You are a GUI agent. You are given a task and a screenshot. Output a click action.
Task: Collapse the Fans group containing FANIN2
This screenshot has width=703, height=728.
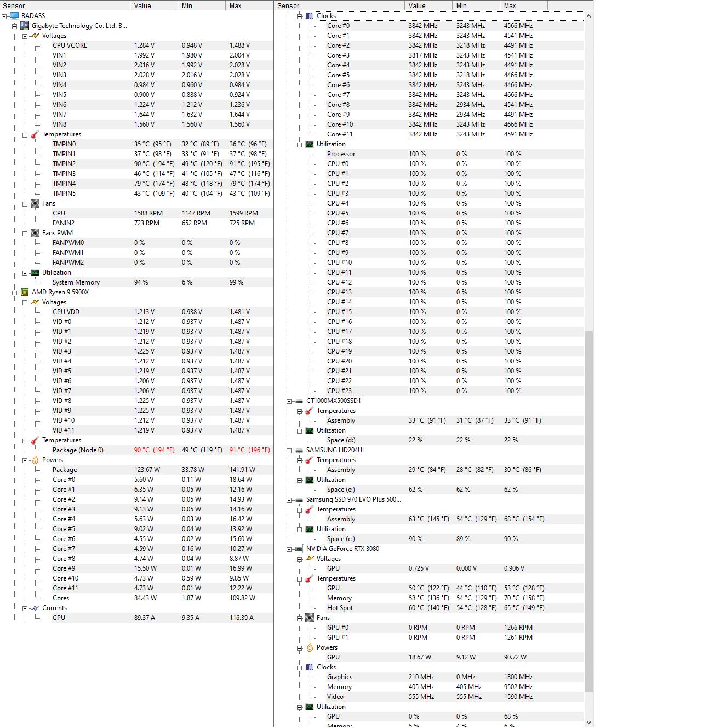click(x=25, y=204)
